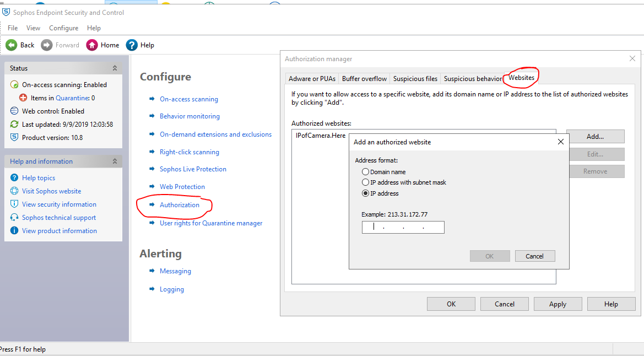Close the Authorization manager window
This screenshot has width=644, height=356.
coord(632,59)
